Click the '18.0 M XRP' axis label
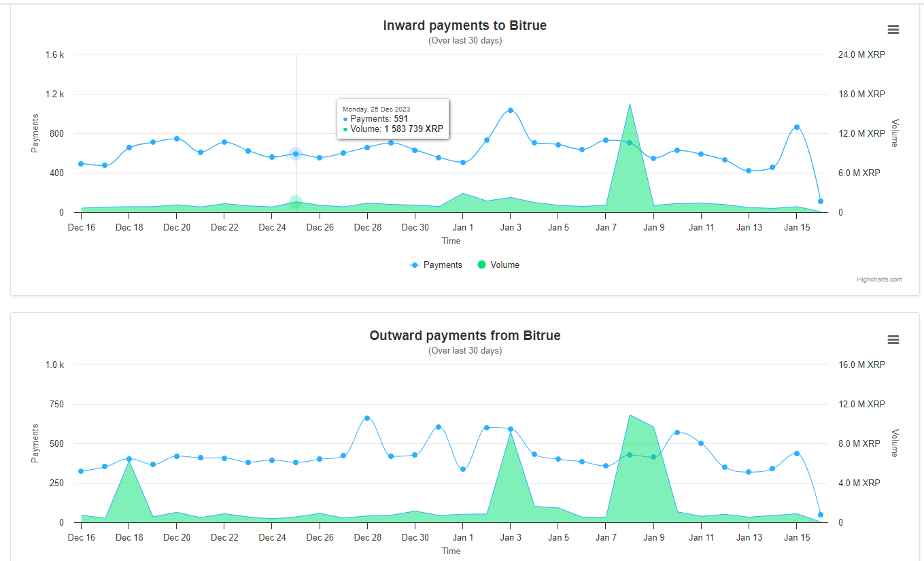The width and height of the screenshot is (924, 561). point(861,95)
